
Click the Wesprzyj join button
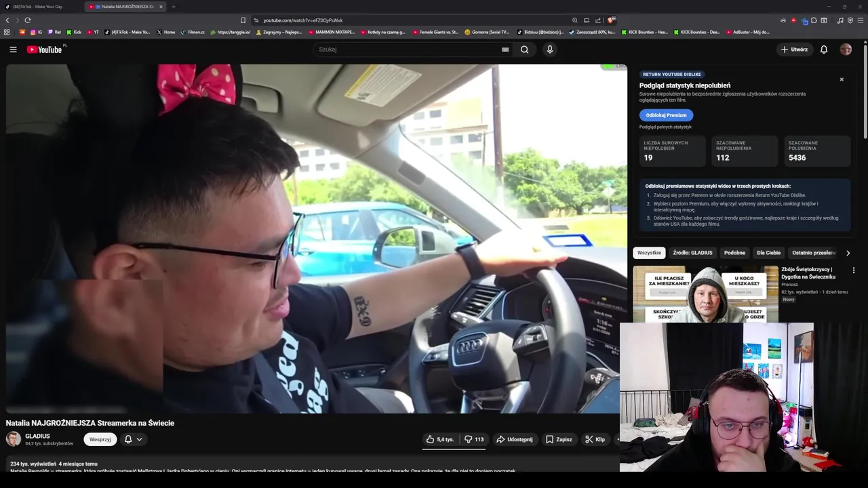click(x=100, y=439)
